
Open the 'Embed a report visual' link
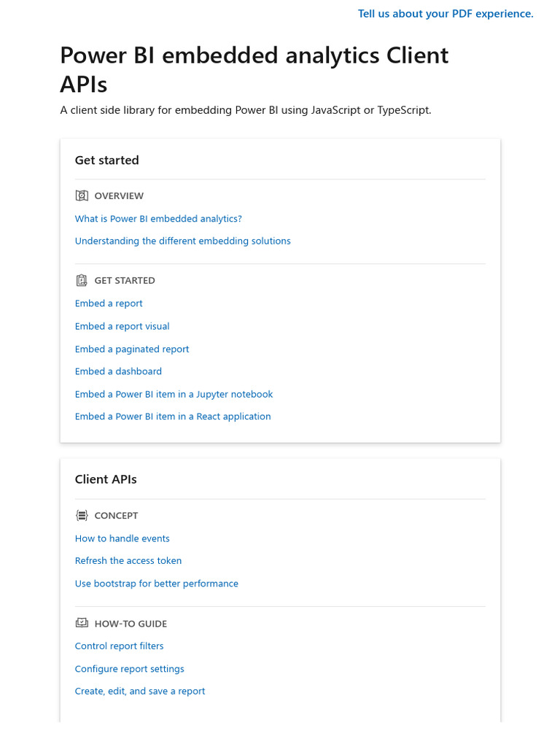(122, 327)
